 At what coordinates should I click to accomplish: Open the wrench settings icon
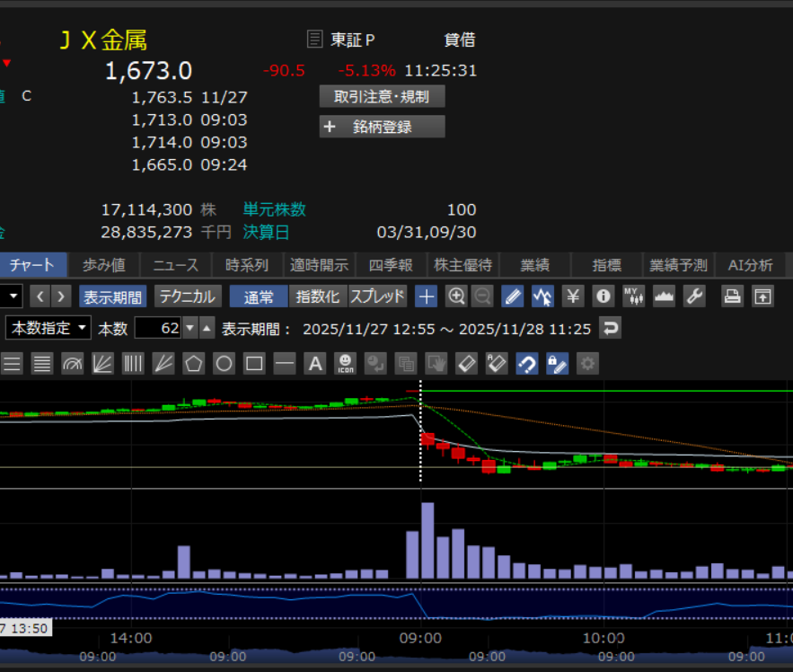tap(693, 296)
